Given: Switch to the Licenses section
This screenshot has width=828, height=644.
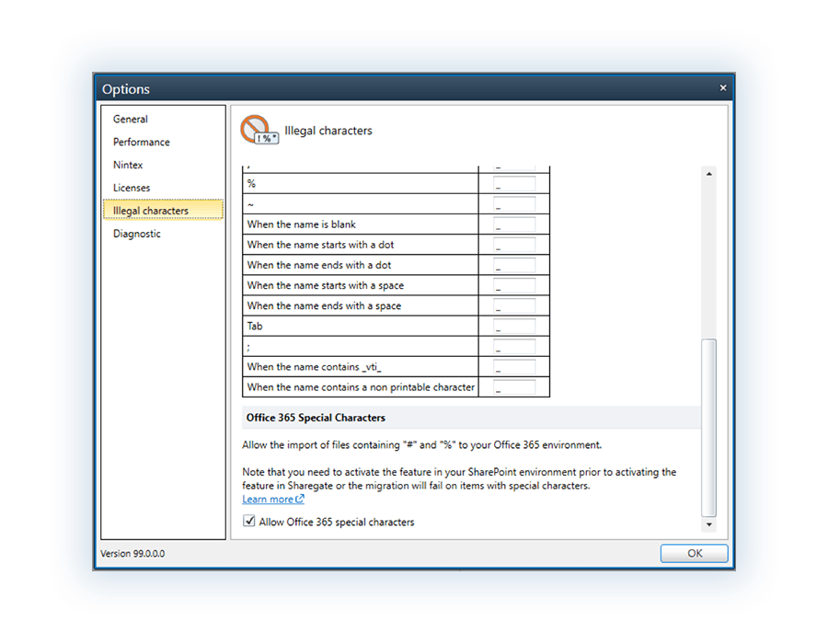Looking at the screenshot, I should pos(132,188).
